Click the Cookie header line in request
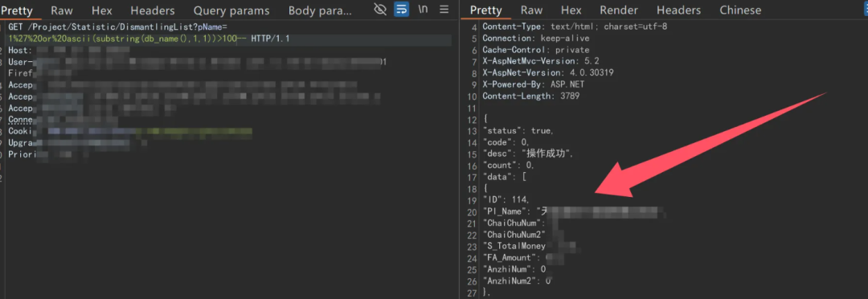The width and height of the screenshot is (868, 299). 130,132
